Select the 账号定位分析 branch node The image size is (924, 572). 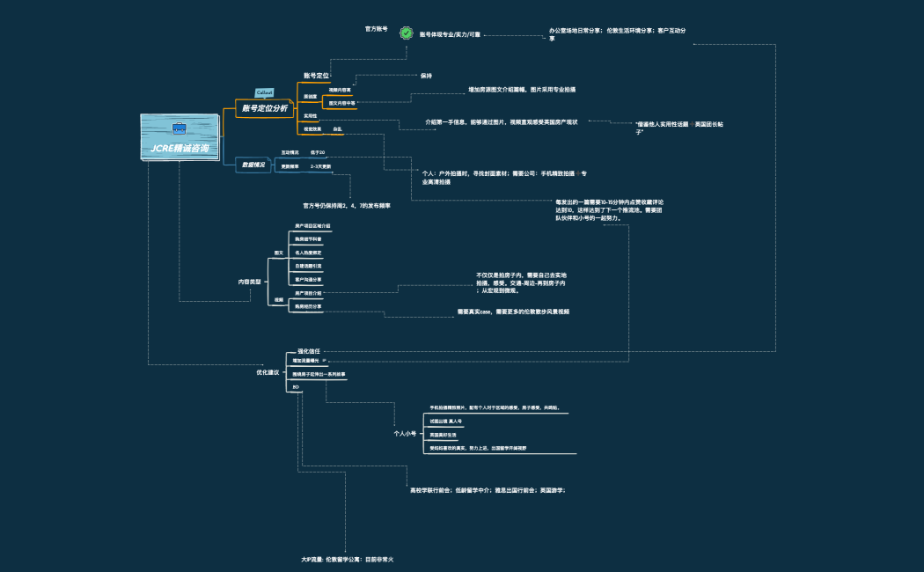click(264, 108)
